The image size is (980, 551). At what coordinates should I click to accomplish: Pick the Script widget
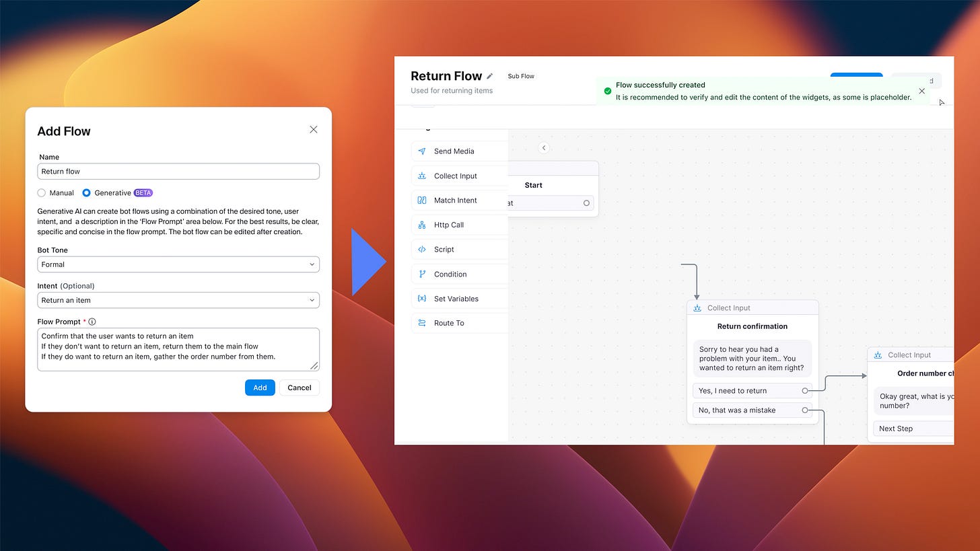click(444, 249)
